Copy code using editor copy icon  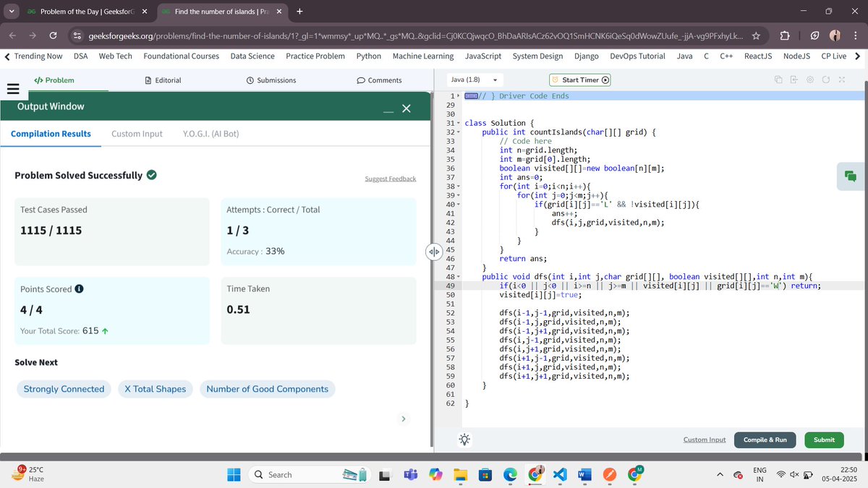pos(778,80)
